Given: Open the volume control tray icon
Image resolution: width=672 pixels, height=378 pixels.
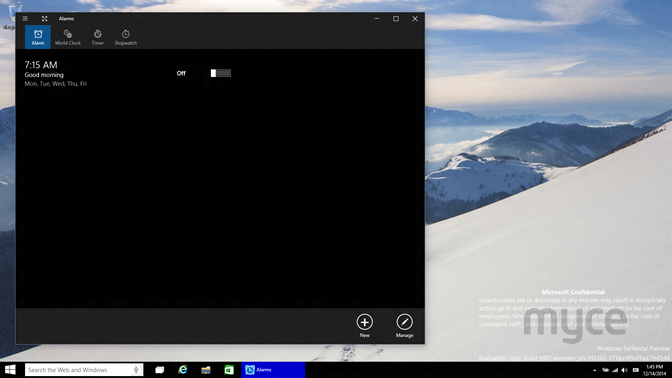Looking at the screenshot, I should (625, 370).
